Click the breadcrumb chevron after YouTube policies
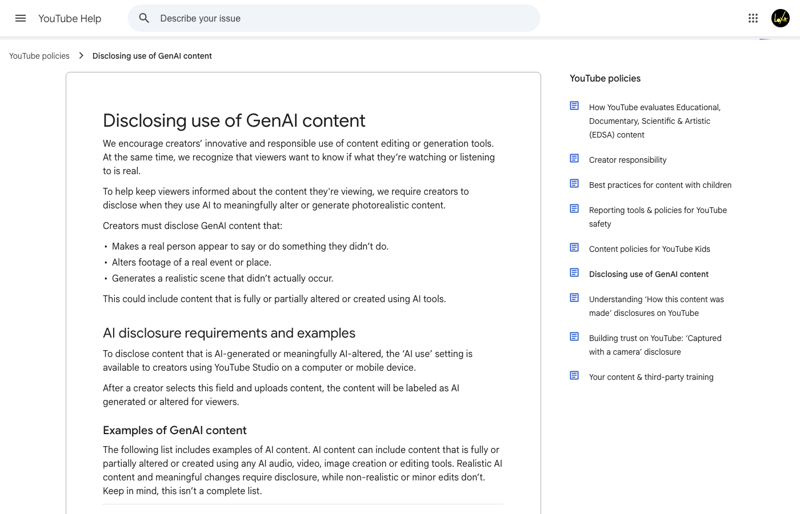 click(x=81, y=56)
